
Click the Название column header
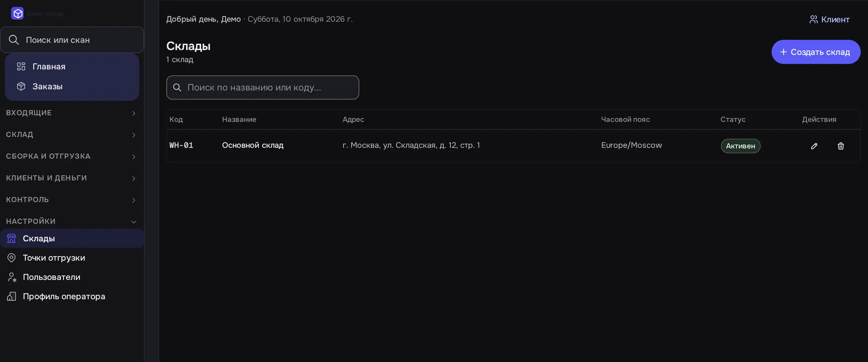[239, 120]
